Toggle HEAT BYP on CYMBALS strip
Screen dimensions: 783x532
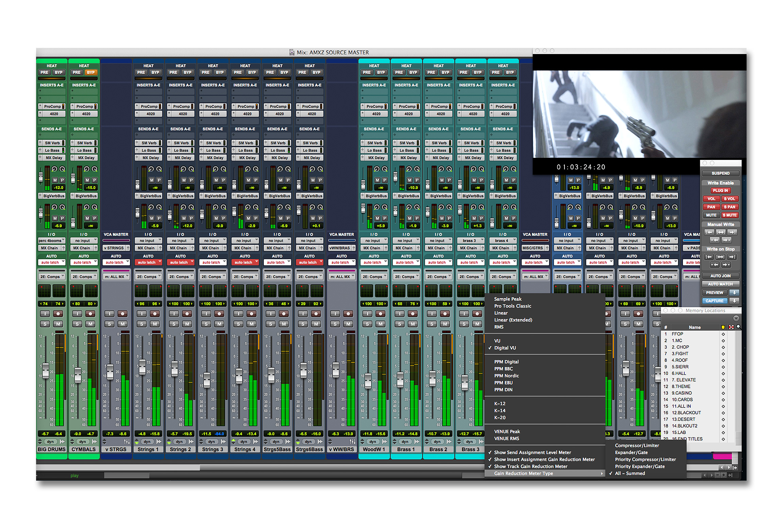point(91,72)
